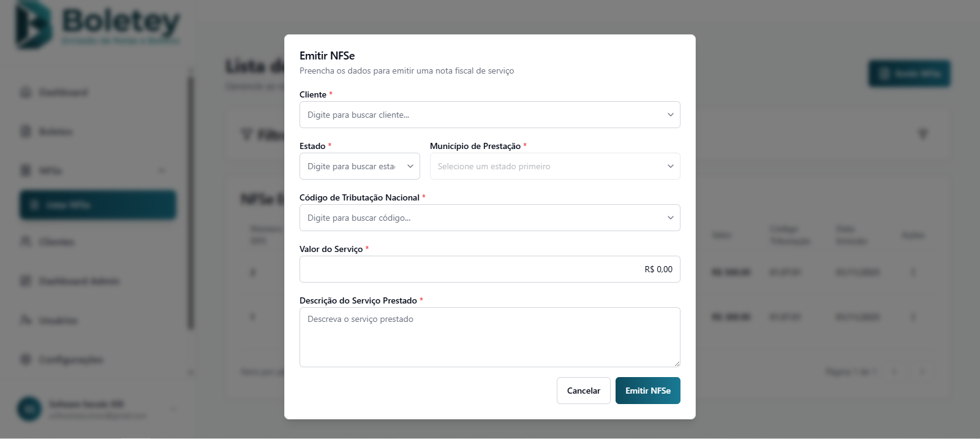Click the Usuários icon in the sidebar
This screenshot has height=439, width=980.
(x=26, y=320)
